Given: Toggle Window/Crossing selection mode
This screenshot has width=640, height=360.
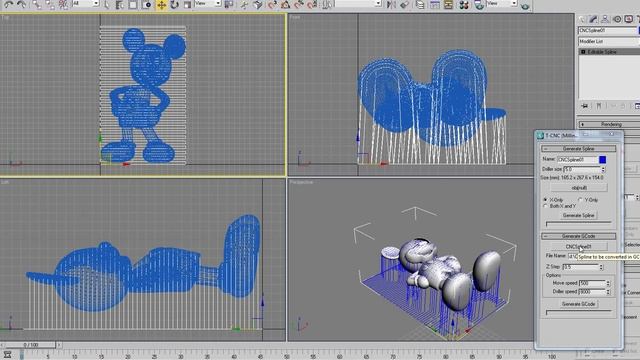Looking at the screenshot, I should (146, 4).
